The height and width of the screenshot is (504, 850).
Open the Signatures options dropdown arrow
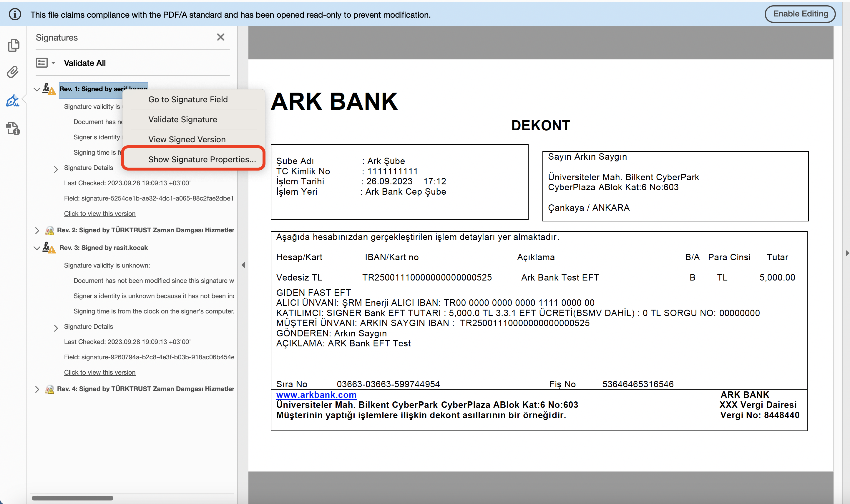(x=53, y=63)
